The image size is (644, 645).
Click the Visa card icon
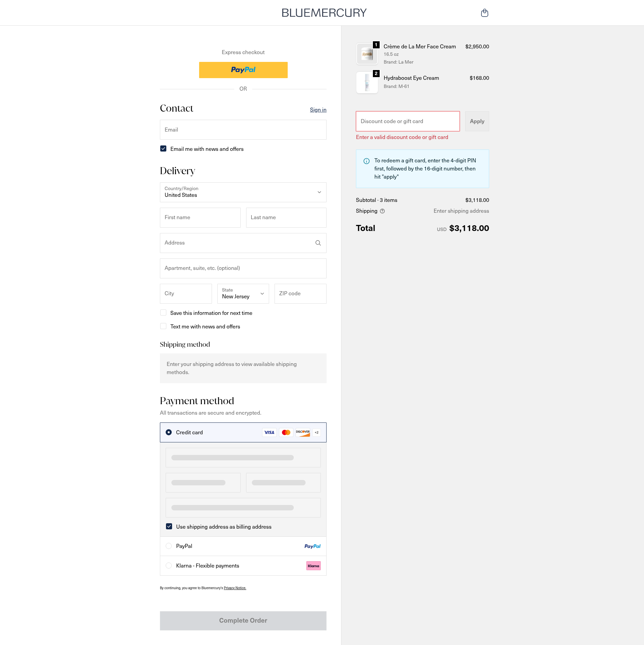pos(269,432)
